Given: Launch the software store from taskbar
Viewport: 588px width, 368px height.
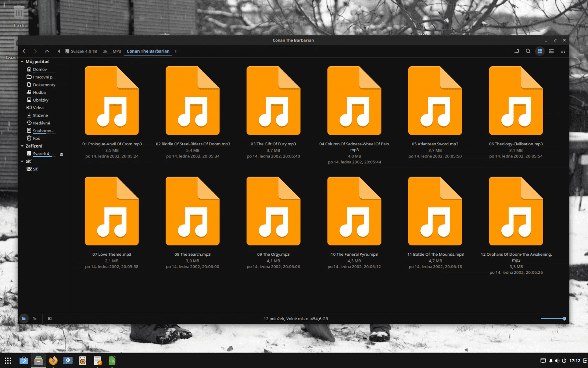Looking at the screenshot, I should [x=24, y=361].
